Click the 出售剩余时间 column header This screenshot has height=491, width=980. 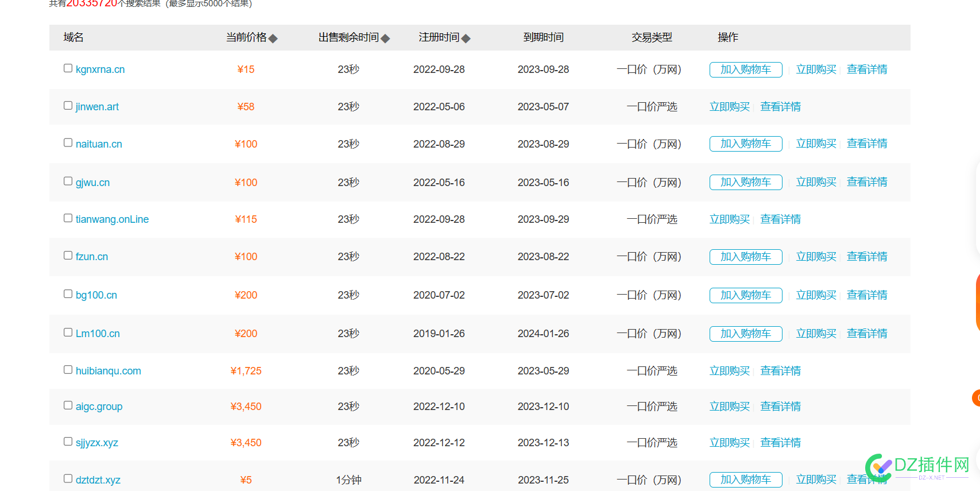(348, 37)
